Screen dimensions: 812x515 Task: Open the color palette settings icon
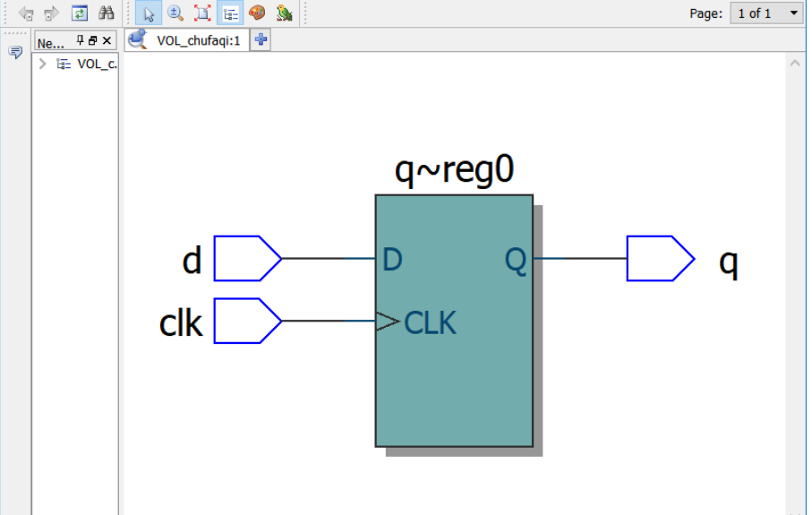coord(257,13)
